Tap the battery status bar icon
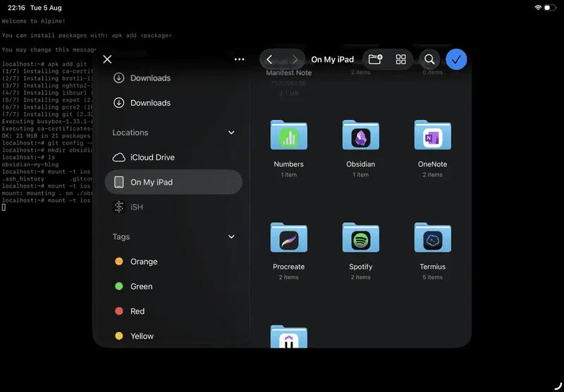This screenshot has width=564, height=392. [550, 8]
